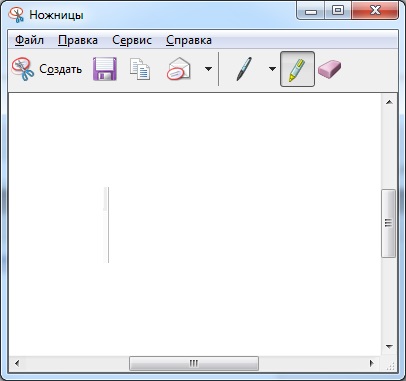Save the snip with floppy disk icon
Screen dimensions: 406x381
click(105, 69)
